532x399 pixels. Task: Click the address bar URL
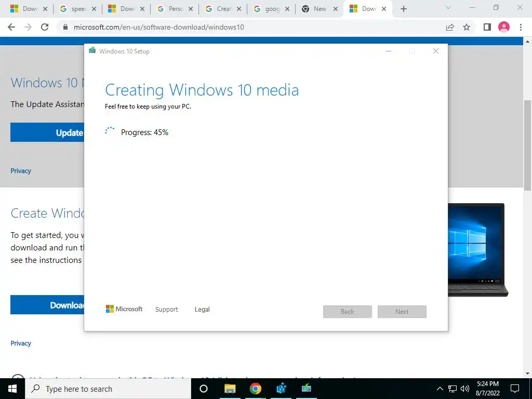tap(159, 27)
